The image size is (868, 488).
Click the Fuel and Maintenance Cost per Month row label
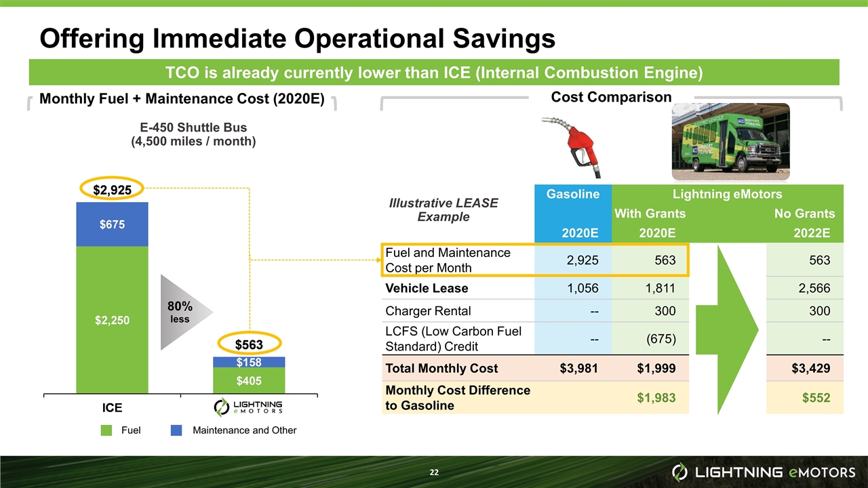pyautogui.click(x=448, y=260)
